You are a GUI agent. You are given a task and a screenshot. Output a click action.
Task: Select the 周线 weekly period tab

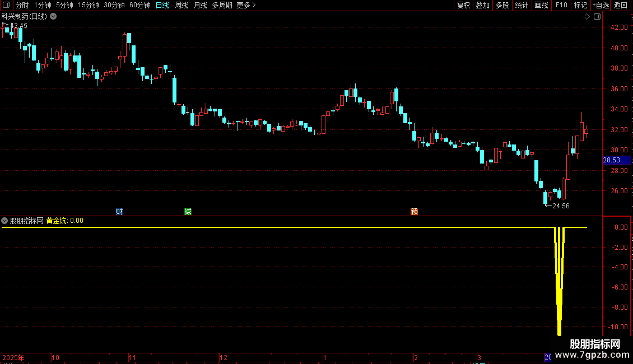(x=181, y=5)
